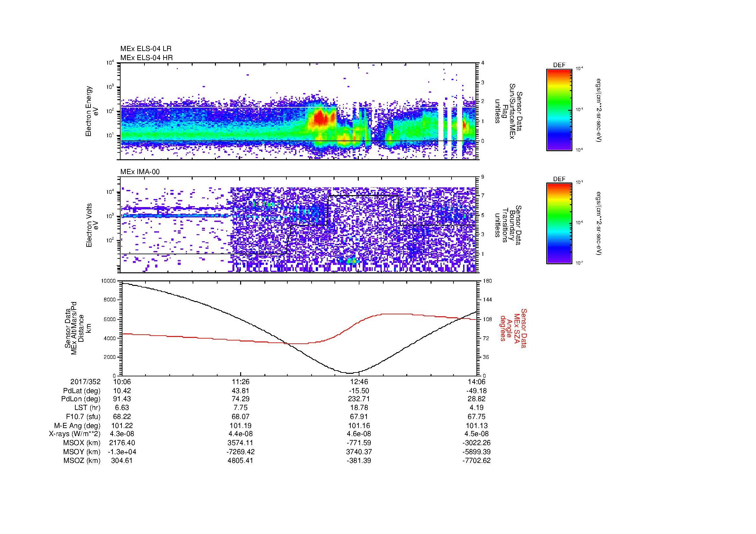Click the 'Electron Energy eV' axis label
This screenshot has height=534, width=756.
92,111
